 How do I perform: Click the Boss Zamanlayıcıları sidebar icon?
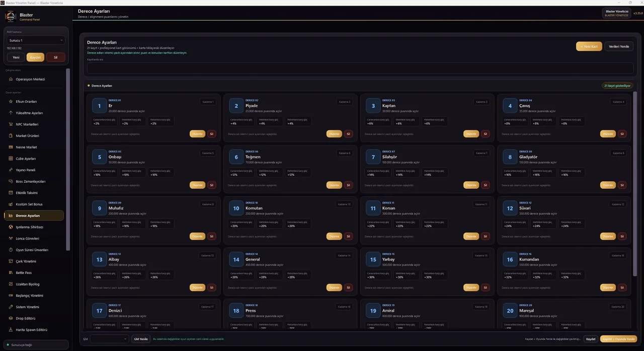coord(11,181)
